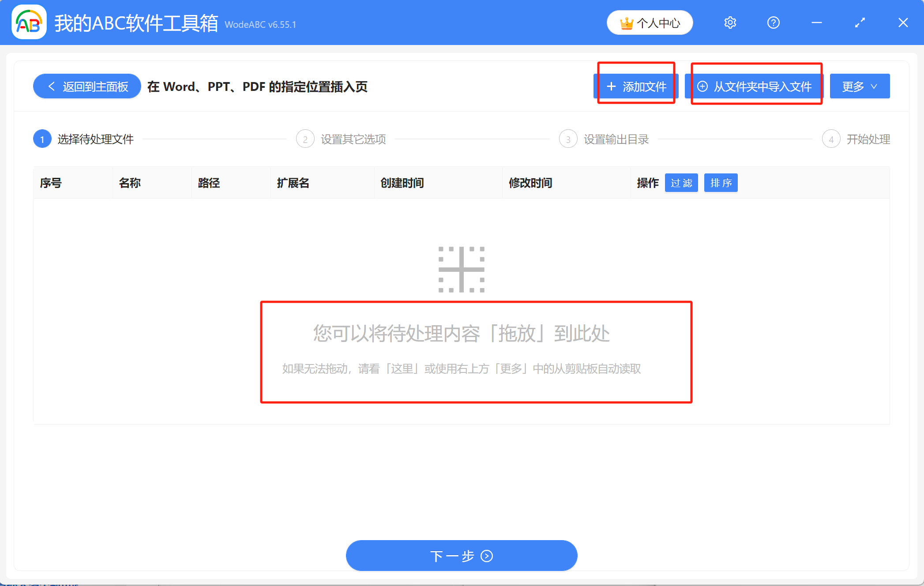Open the 排序 sorting option
This screenshot has width=924, height=586.
point(721,183)
